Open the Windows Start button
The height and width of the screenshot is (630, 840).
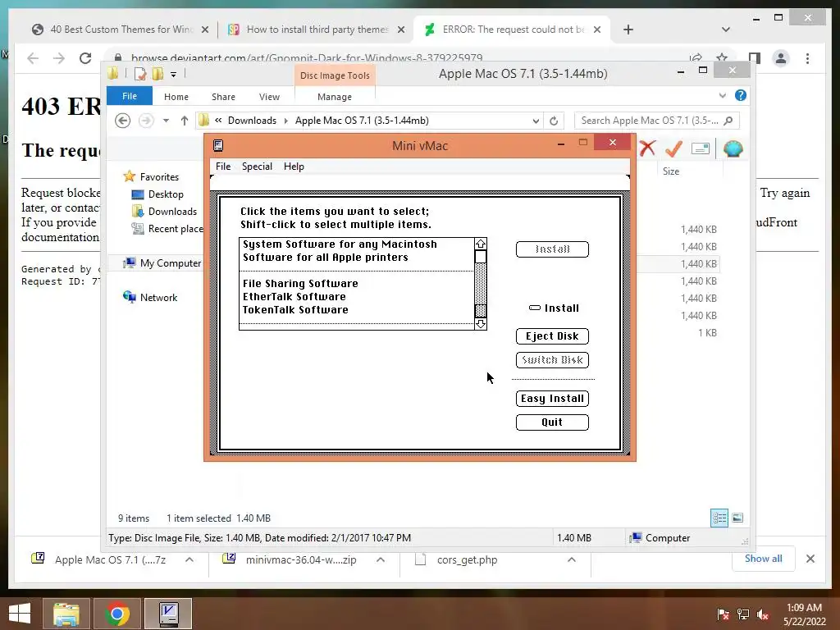point(20,614)
